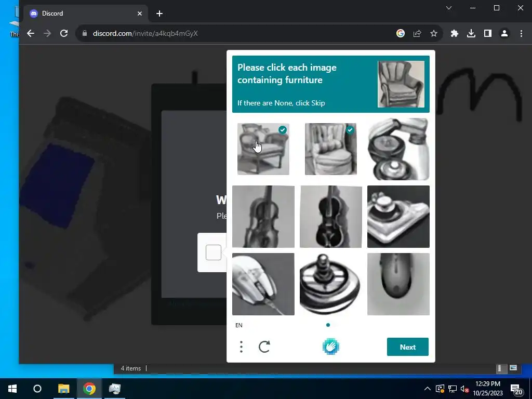The image size is (532, 399).
Task: Select the dark violin tile
Action: pyautogui.click(x=331, y=217)
